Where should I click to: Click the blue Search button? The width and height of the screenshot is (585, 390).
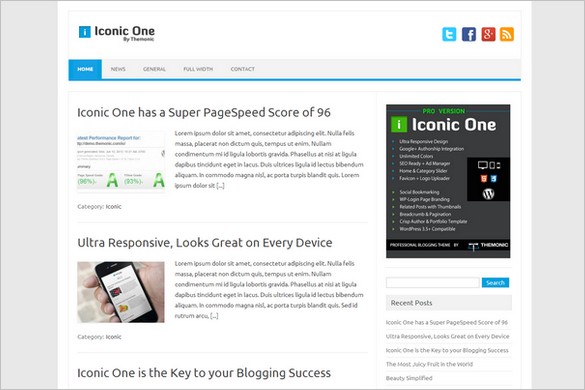(495, 283)
